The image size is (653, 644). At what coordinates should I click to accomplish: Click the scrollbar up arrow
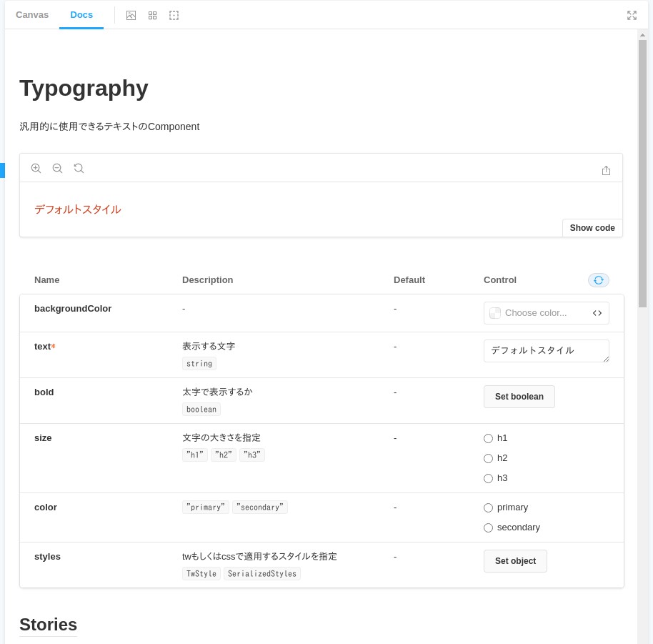(642, 35)
